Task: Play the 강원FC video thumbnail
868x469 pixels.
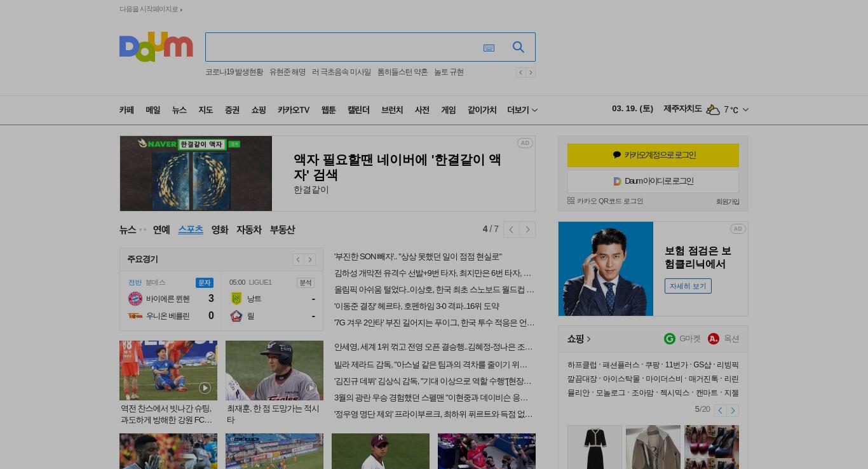Action: (168, 370)
